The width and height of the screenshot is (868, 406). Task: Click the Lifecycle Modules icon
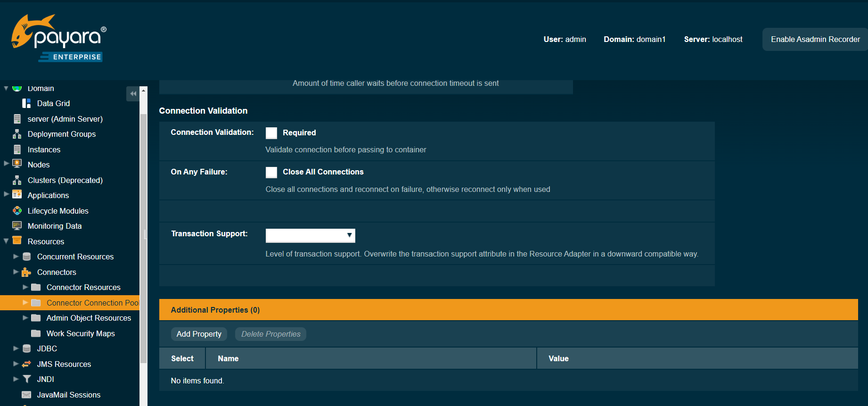coord(17,211)
